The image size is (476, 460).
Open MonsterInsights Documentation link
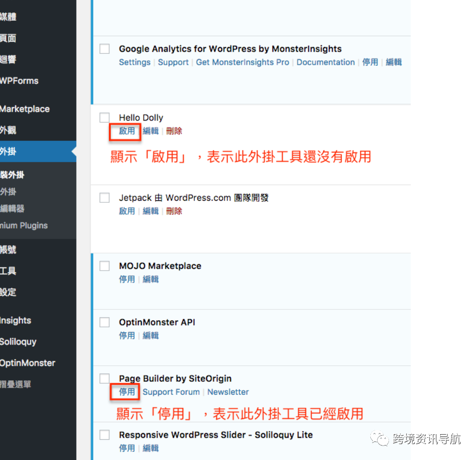click(325, 62)
